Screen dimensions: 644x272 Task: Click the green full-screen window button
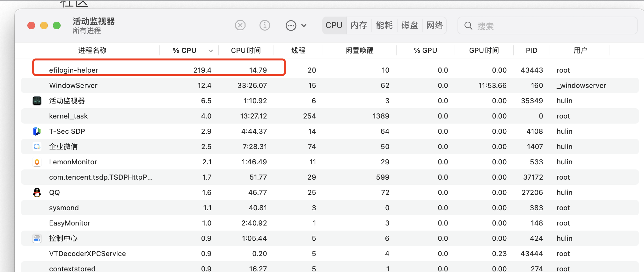tap(57, 25)
